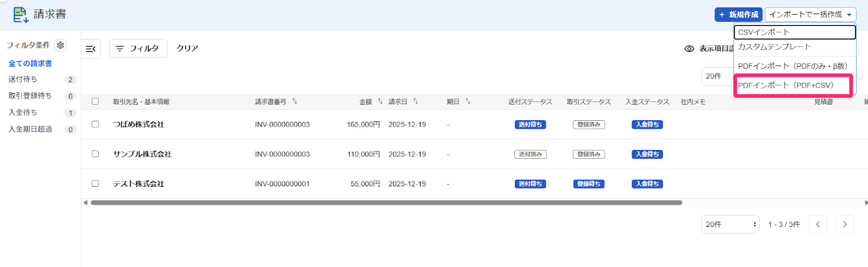Sort by 請求日 column arrows

point(416,101)
